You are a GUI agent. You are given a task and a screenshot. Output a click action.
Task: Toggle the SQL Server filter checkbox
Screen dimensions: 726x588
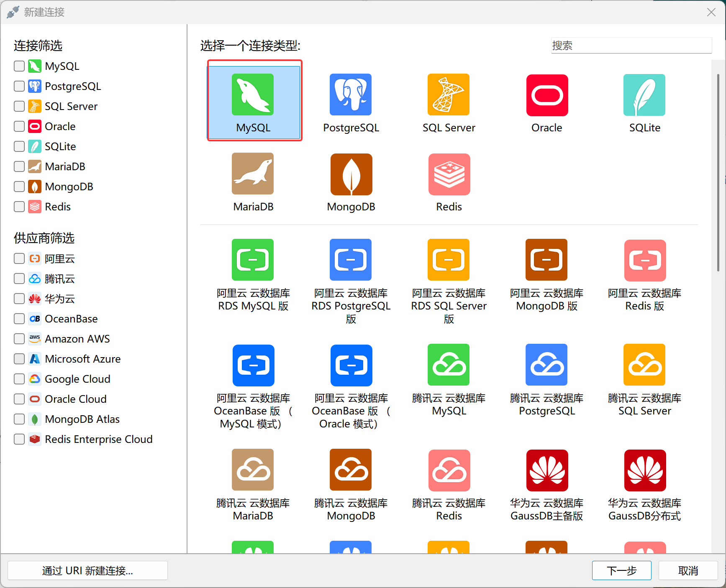pos(19,106)
